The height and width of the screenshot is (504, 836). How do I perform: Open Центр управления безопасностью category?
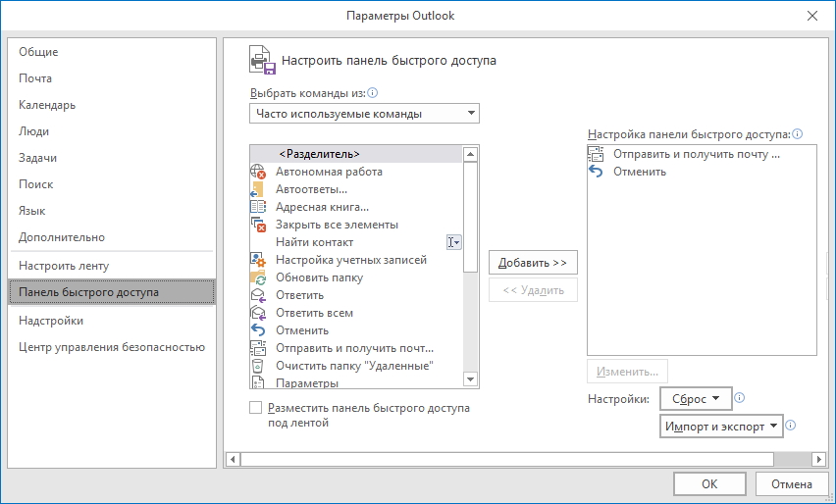pyautogui.click(x=112, y=347)
